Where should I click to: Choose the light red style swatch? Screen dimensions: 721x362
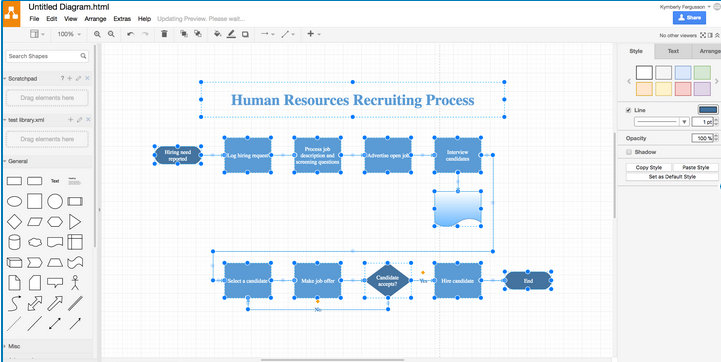pos(683,89)
